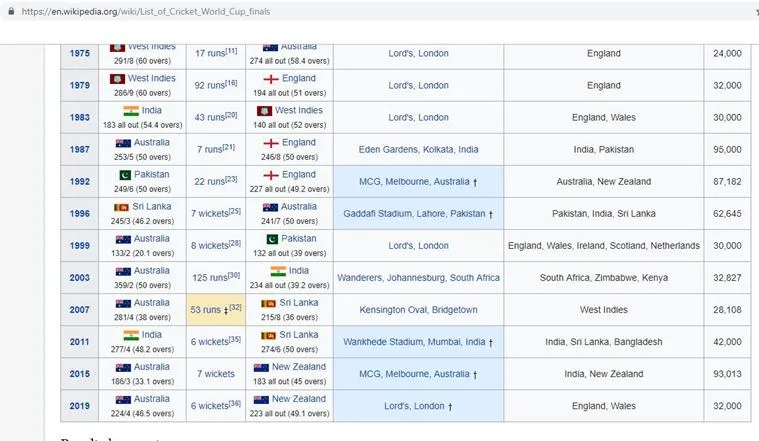Click score text "223 all out (49.1 overs)"
759x441 pixels.
click(289, 413)
